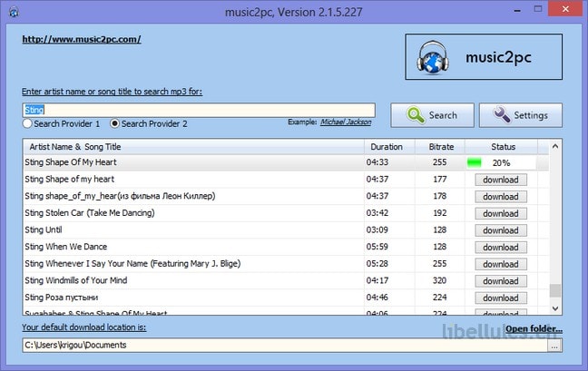Maximize the music2pc window
The height and width of the screenshot is (371, 588).
pos(538,9)
